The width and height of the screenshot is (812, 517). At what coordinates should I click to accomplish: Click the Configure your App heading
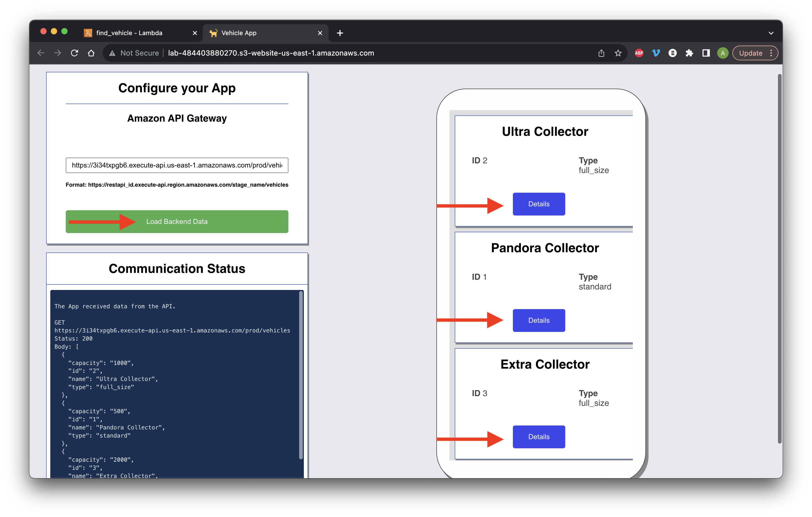click(x=177, y=88)
